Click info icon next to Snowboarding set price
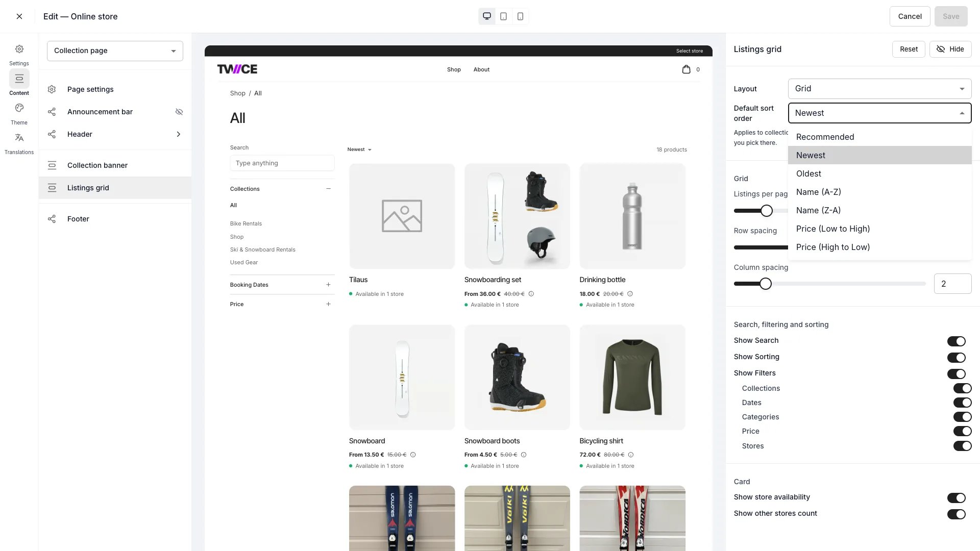This screenshot has height=551, width=980. 531,294
